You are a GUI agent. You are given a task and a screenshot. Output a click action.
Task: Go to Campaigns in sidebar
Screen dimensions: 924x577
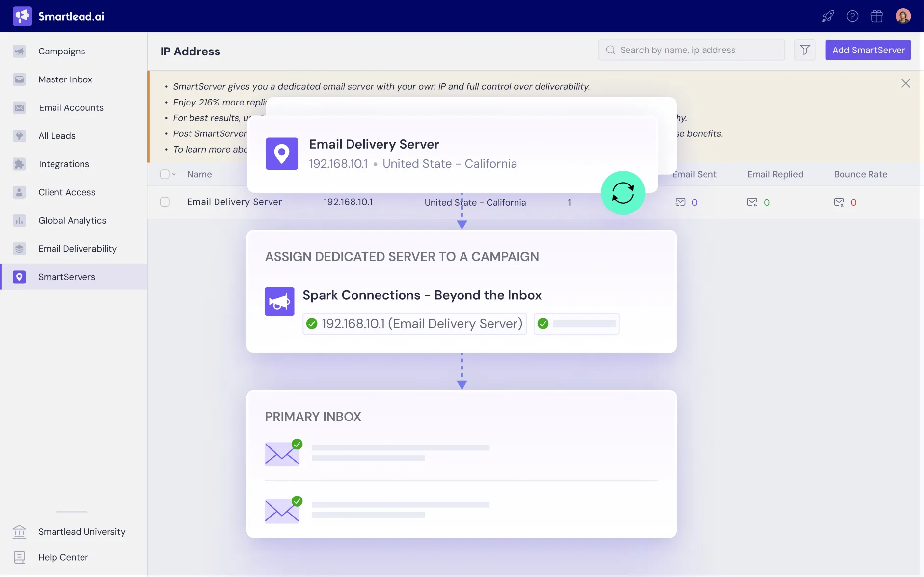click(x=62, y=51)
